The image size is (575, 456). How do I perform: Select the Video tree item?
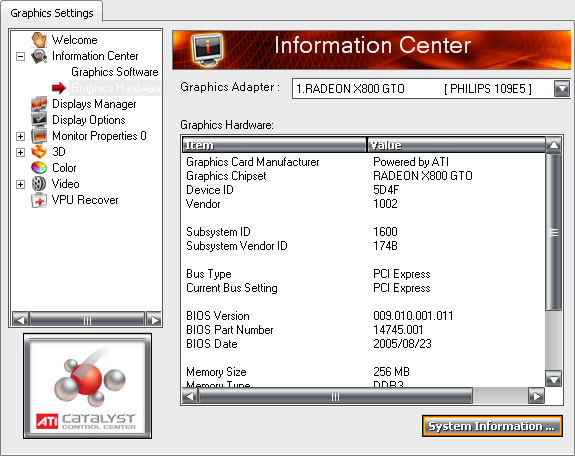(x=66, y=184)
